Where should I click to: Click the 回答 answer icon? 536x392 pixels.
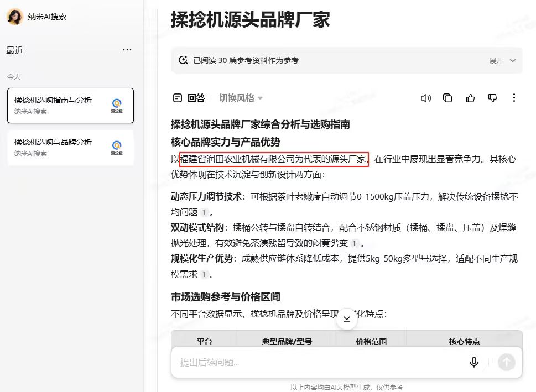pyautogui.click(x=178, y=98)
